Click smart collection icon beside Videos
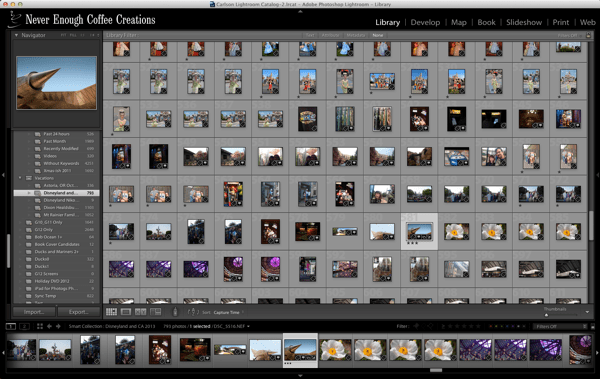The image size is (600, 379). pyautogui.click(x=38, y=156)
